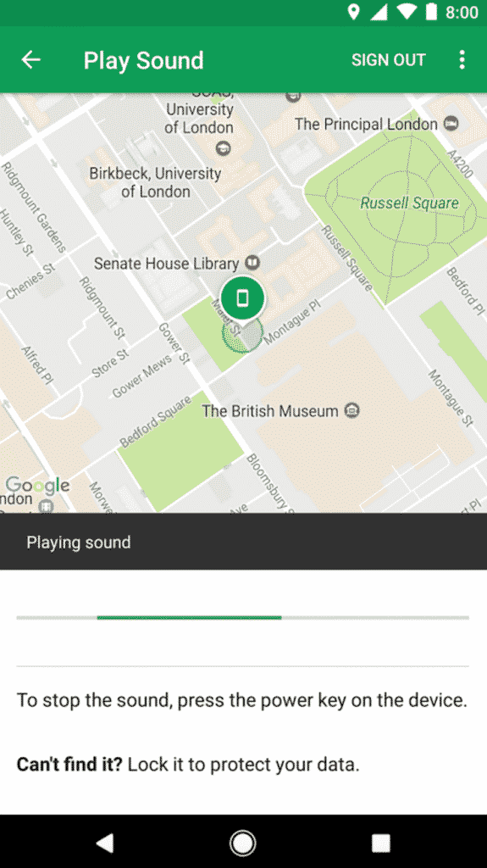Image resolution: width=487 pixels, height=868 pixels.
Task: Select the green phone location marker
Action: [242, 298]
